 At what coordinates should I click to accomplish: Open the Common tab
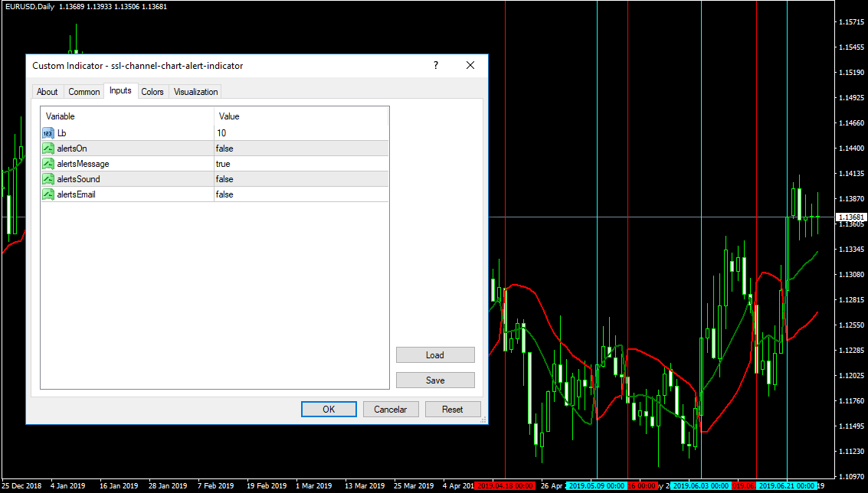pos(84,92)
